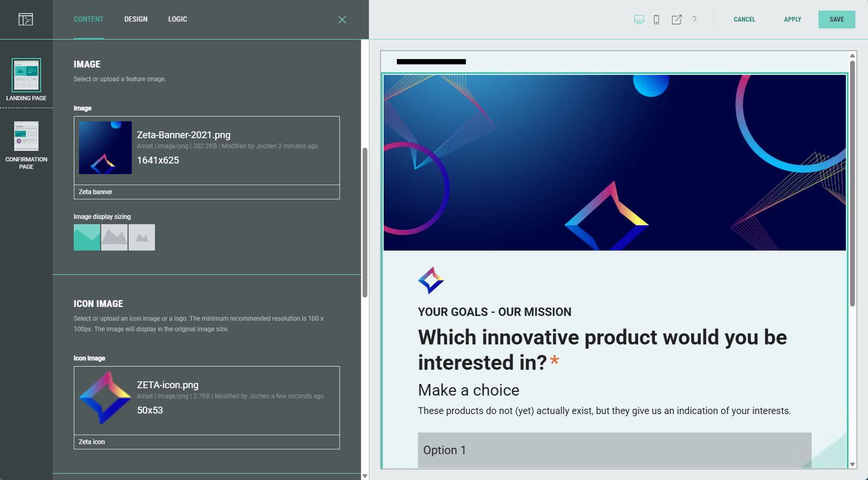Viewport: 868px width, 480px height.
Task: Click the Cancel button
Action: (x=744, y=20)
